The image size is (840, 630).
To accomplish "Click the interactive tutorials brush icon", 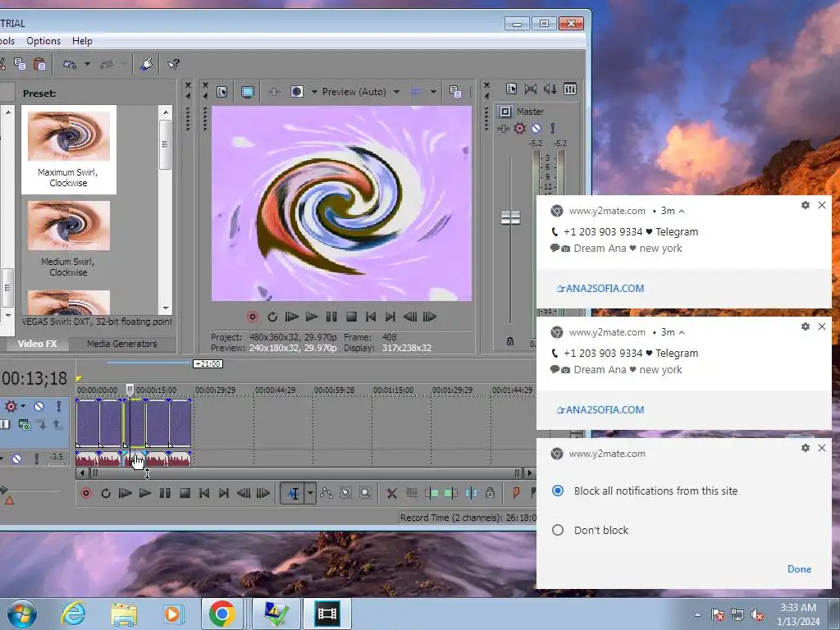I will pos(146,64).
